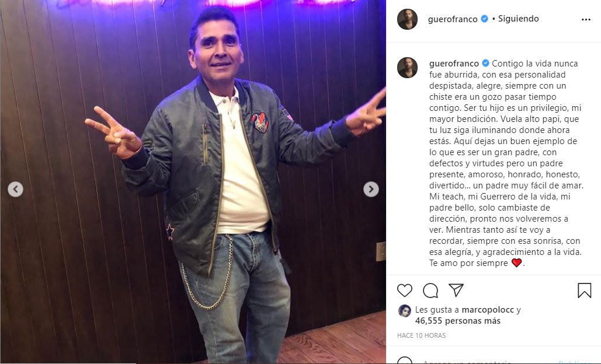Click marcopolocc small avatar near likes
The height and width of the screenshot is (364, 601).
(x=404, y=311)
